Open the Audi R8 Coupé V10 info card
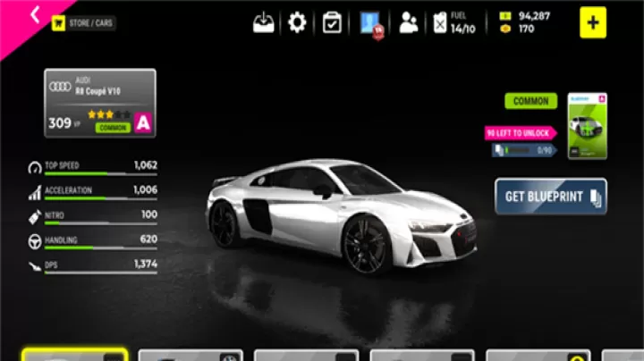644x361 pixels. click(x=99, y=103)
